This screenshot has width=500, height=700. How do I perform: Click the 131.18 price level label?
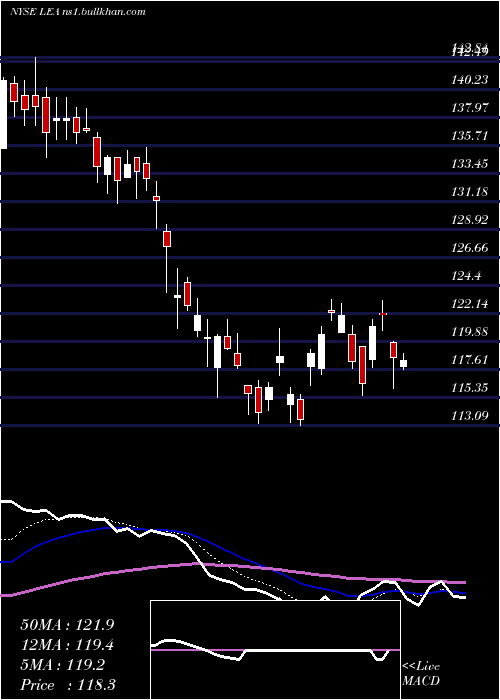470,192
